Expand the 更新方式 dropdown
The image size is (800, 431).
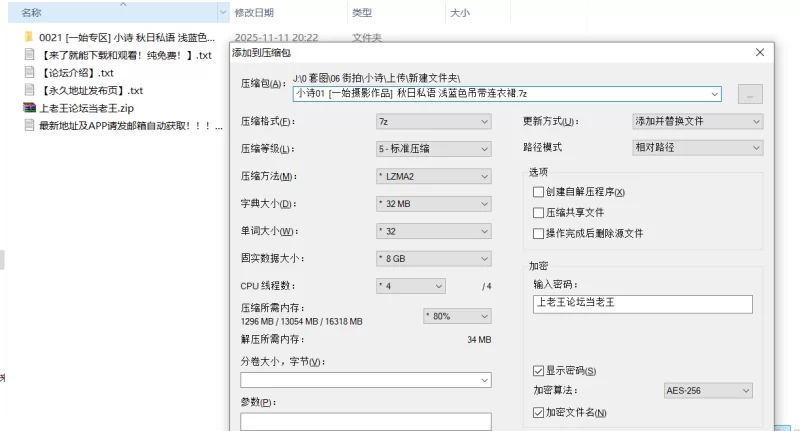[x=697, y=122]
